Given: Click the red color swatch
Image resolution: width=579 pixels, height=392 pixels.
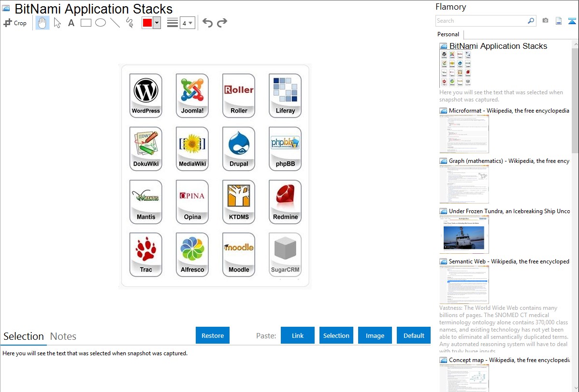Looking at the screenshot, I should click(x=147, y=23).
